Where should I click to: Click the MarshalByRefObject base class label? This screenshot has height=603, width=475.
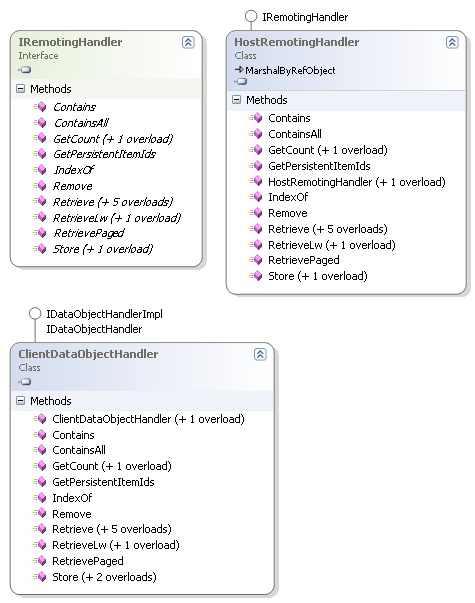(x=290, y=71)
